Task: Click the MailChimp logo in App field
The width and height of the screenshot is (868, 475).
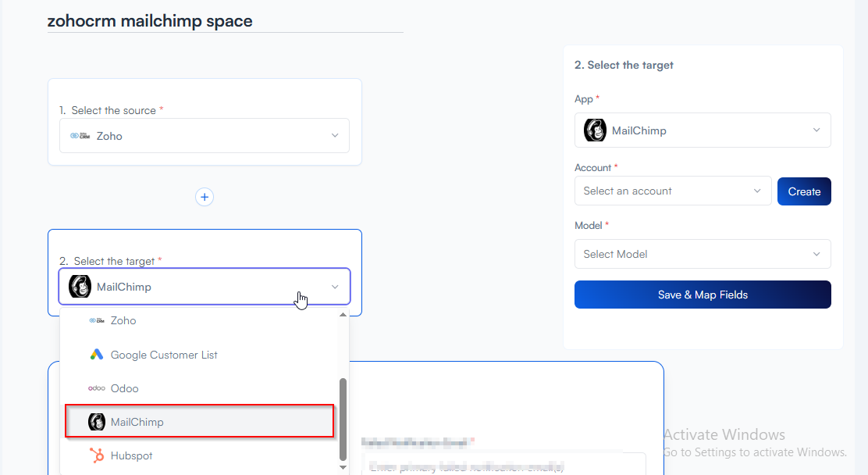Action: 596,130
